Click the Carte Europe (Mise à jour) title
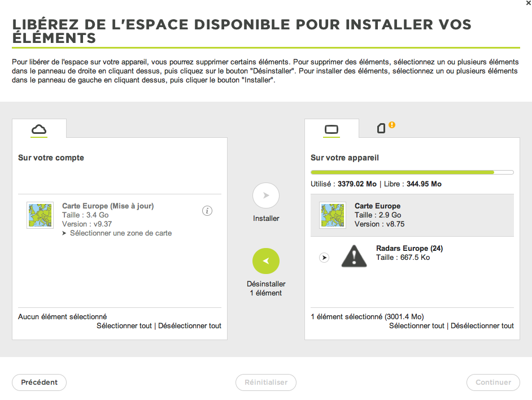Screen dimensions: 532x400 [108, 206]
